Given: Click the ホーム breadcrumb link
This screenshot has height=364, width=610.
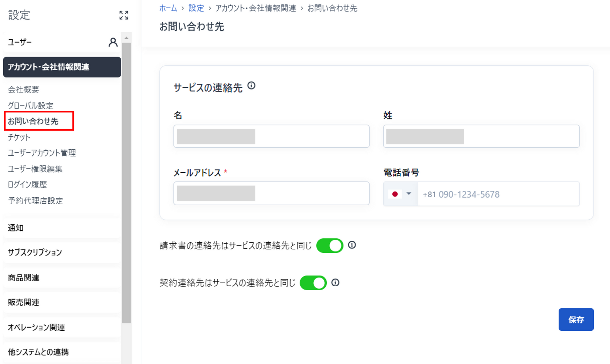Looking at the screenshot, I should [x=168, y=8].
